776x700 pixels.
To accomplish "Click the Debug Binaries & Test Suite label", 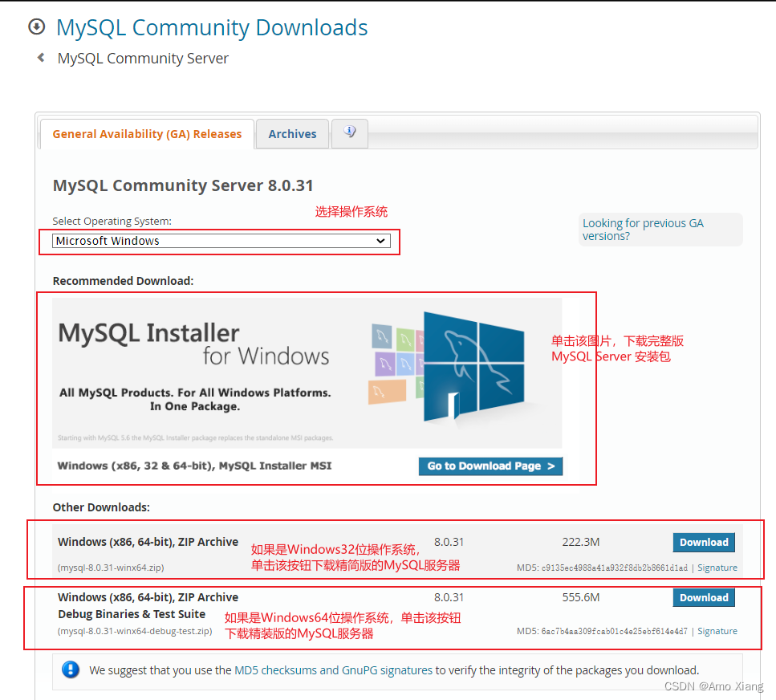I will [x=132, y=614].
